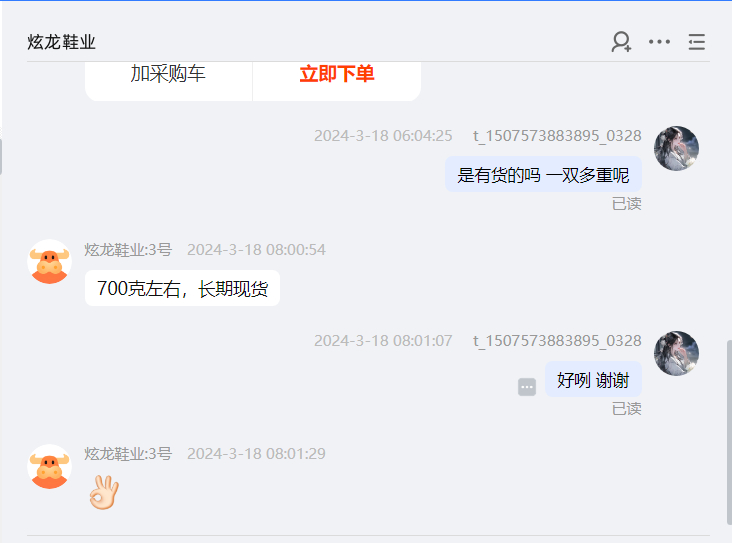This screenshot has width=732, height=543.
Task: Click the red 立即下单 button
Action: pyautogui.click(x=337, y=75)
